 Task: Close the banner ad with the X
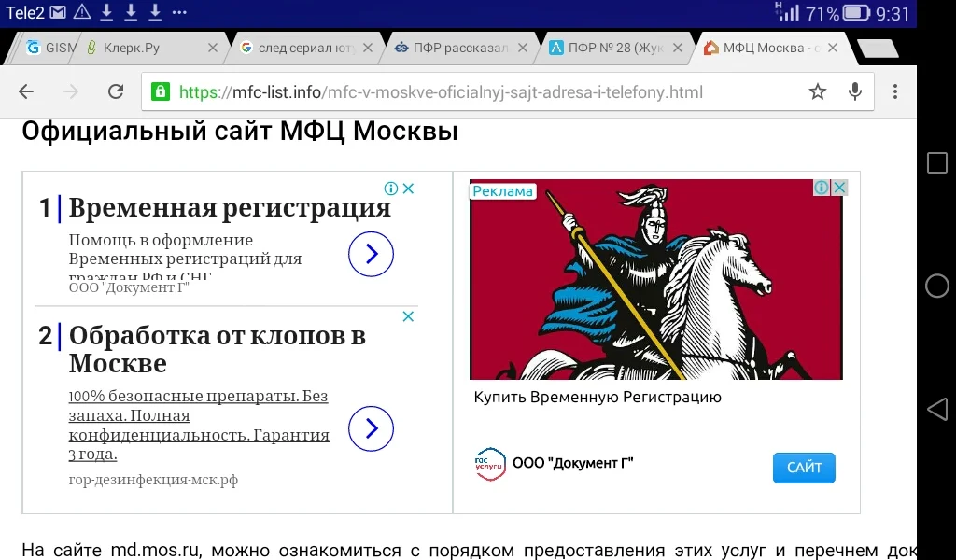pos(839,188)
